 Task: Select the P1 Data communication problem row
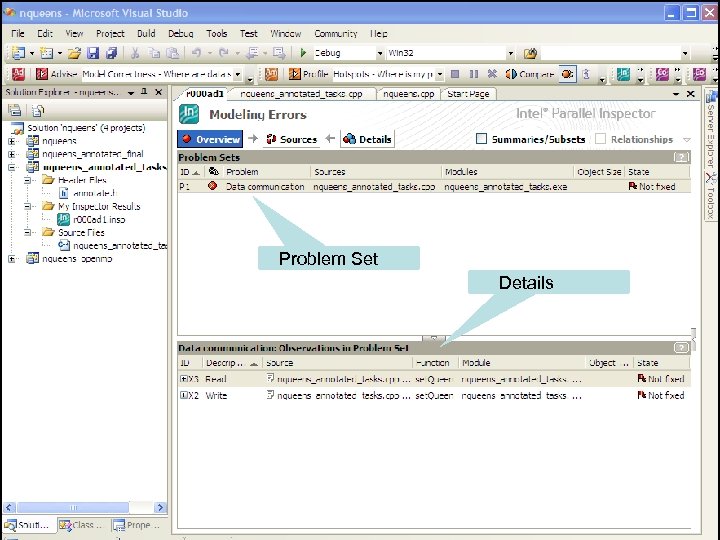[x=433, y=186]
